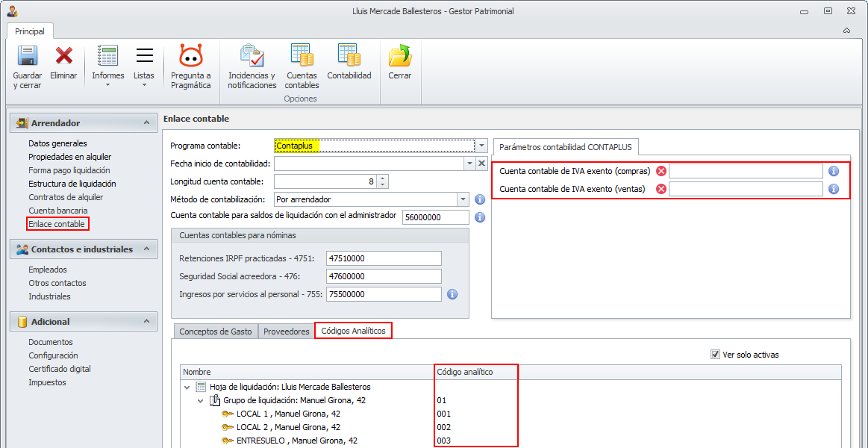The width and height of the screenshot is (868, 448).
Task: Open Pregunta a Pragmática assistant icon
Action: click(x=190, y=56)
